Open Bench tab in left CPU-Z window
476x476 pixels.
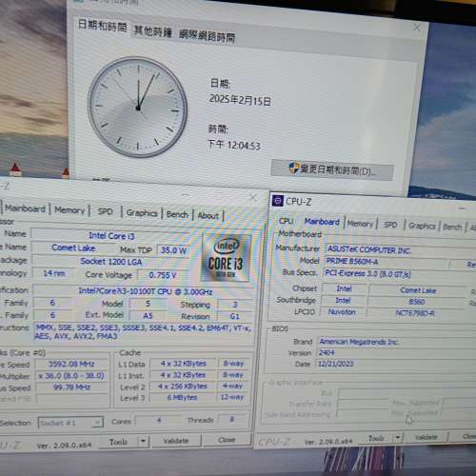[x=177, y=214]
